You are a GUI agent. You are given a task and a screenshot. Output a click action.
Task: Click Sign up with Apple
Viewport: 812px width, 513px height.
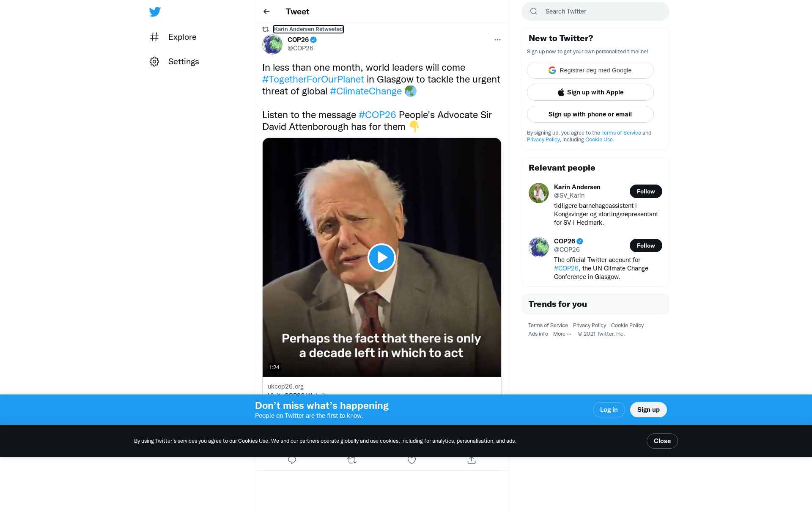590,92
